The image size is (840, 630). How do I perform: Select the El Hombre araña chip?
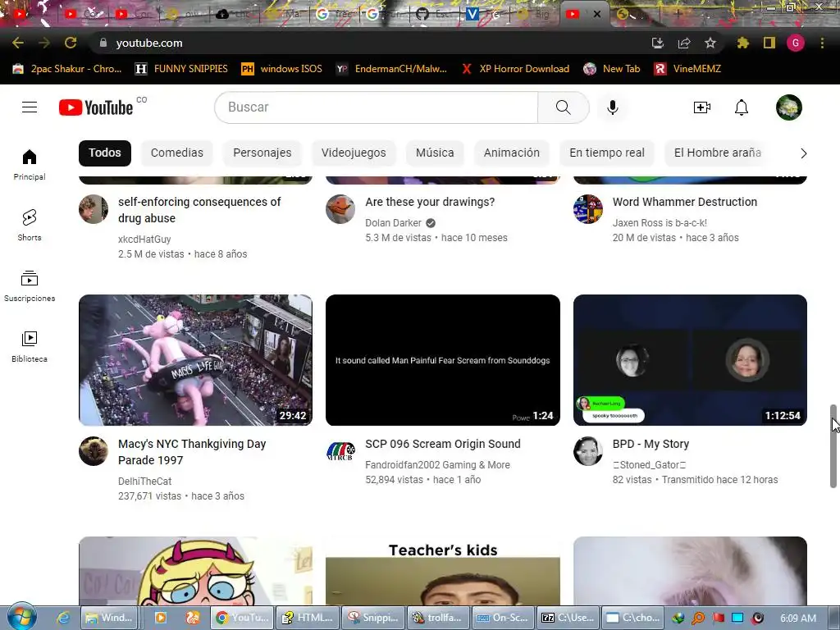point(717,153)
